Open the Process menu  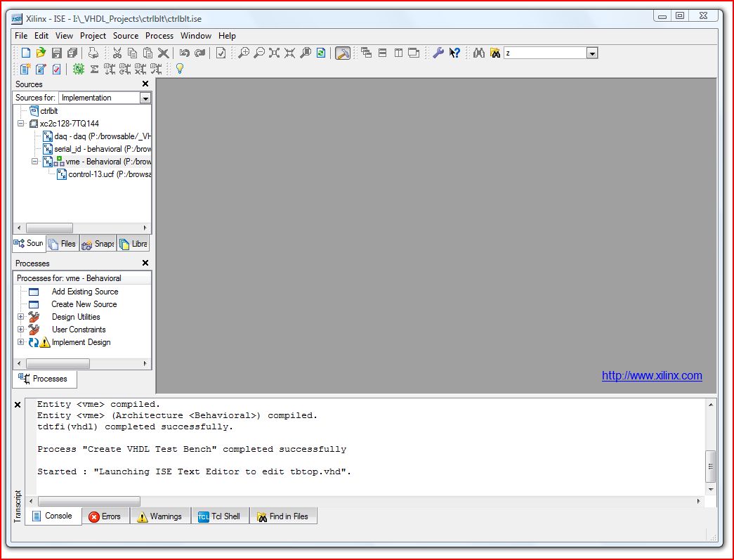159,36
